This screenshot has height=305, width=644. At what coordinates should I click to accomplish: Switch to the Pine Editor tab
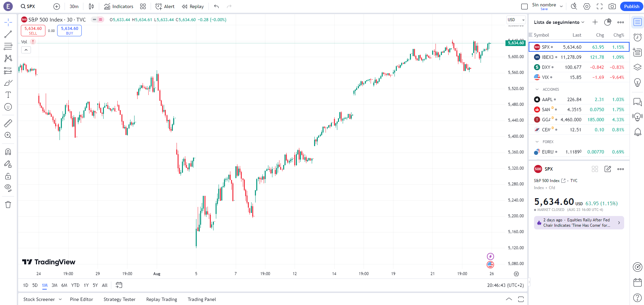[81, 299]
